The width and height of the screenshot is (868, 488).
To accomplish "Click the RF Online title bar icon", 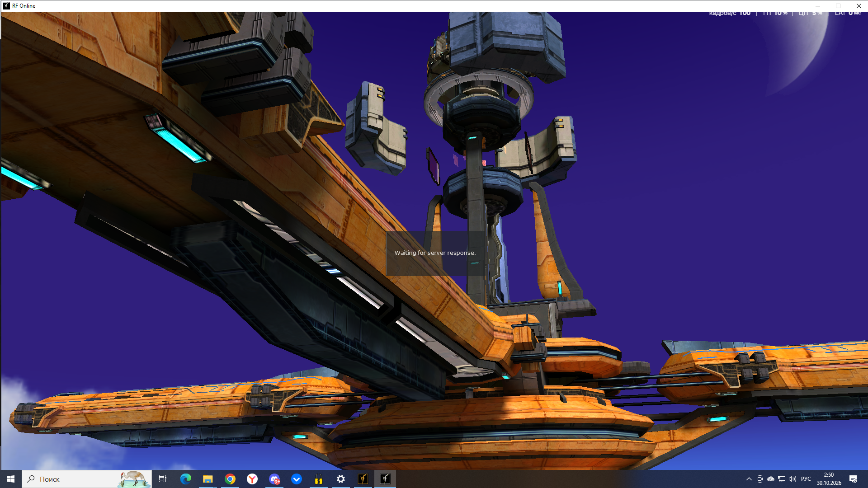I will click(x=6, y=6).
